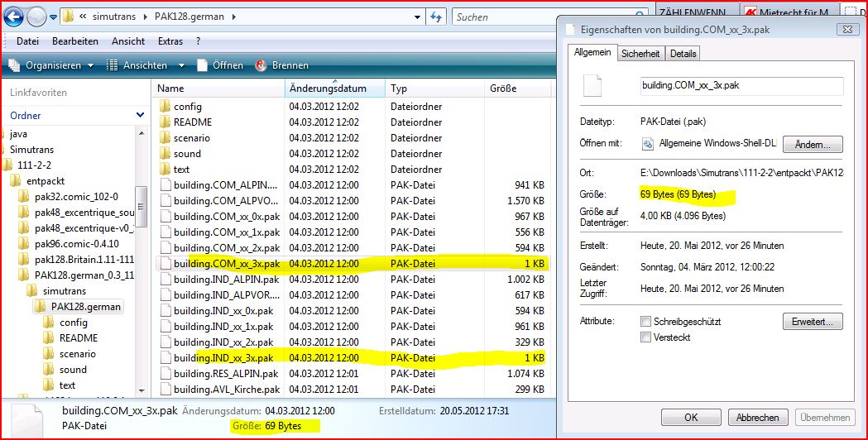Switch to the Sicherheit tab
The height and width of the screenshot is (440, 868).
pyautogui.click(x=640, y=54)
